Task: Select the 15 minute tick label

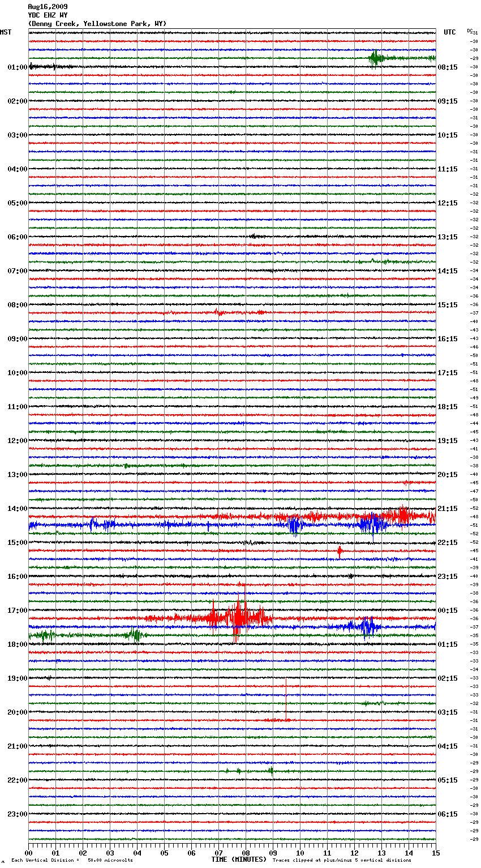Action: click(x=436, y=853)
